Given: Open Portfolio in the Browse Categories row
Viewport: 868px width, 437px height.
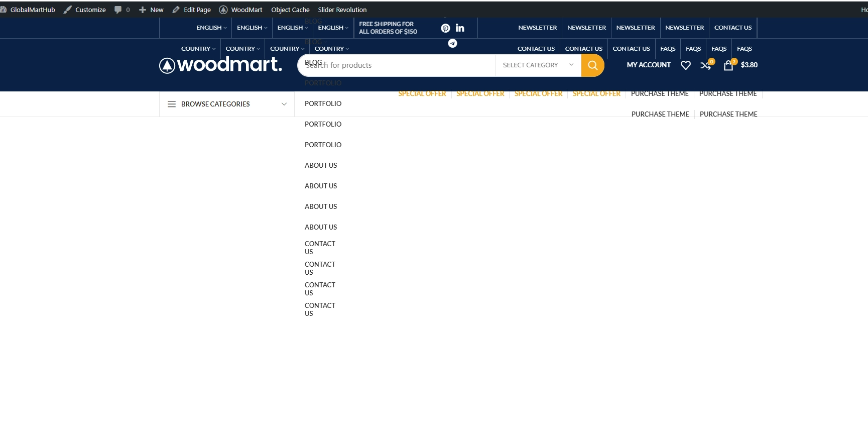Looking at the screenshot, I should pyautogui.click(x=323, y=103).
